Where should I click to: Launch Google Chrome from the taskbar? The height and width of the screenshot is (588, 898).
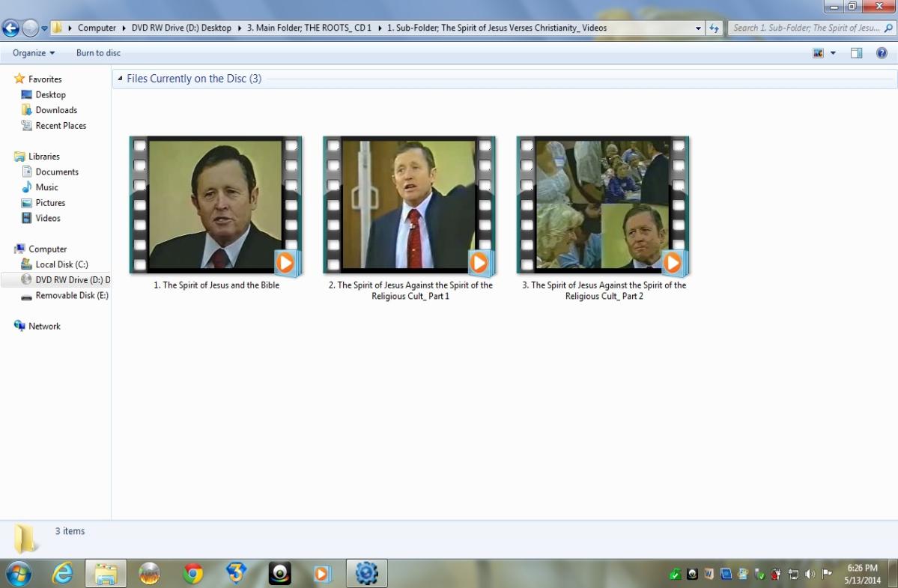point(192,574)
